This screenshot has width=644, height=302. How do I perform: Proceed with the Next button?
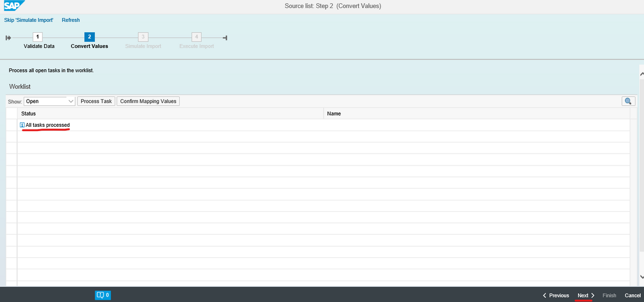pos(586,296)
